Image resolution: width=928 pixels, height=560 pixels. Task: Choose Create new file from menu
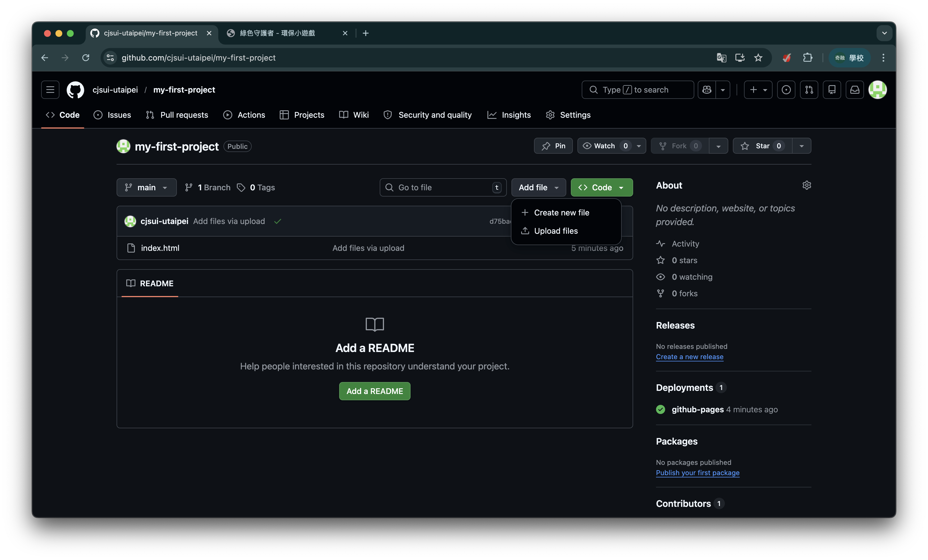point(566,212)
